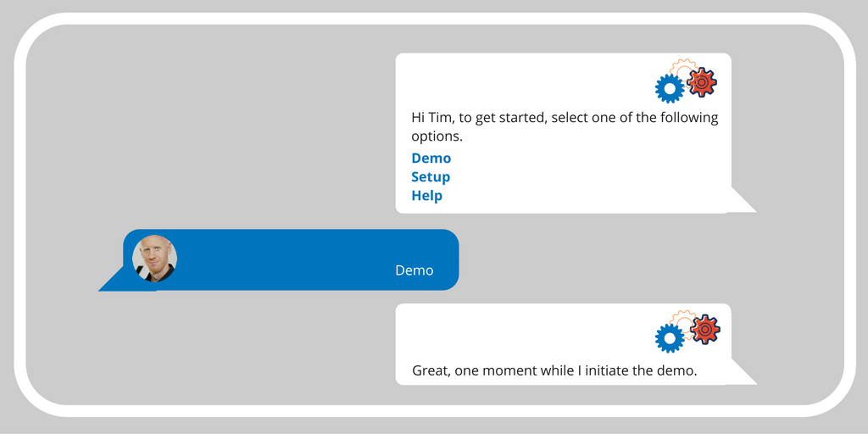The height and width of the screenshot is (434, 868).
Task: Select the Setup option link
Action: pos(431,177)
